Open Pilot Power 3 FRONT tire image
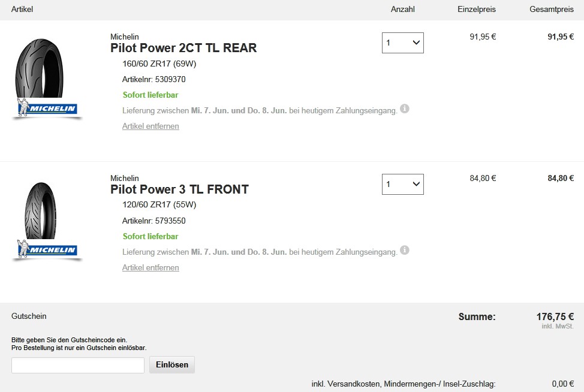 40,210
